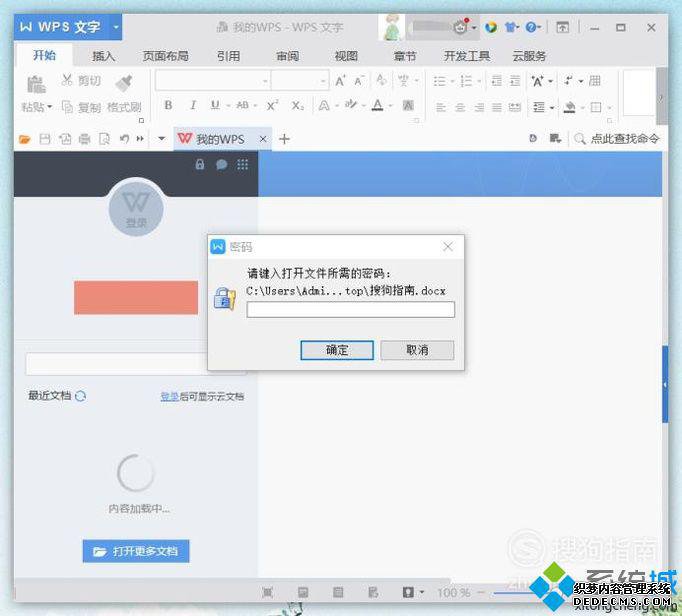Toggle Superscript formatting
This screenshot has height=616, width=682.
(273, 105)
